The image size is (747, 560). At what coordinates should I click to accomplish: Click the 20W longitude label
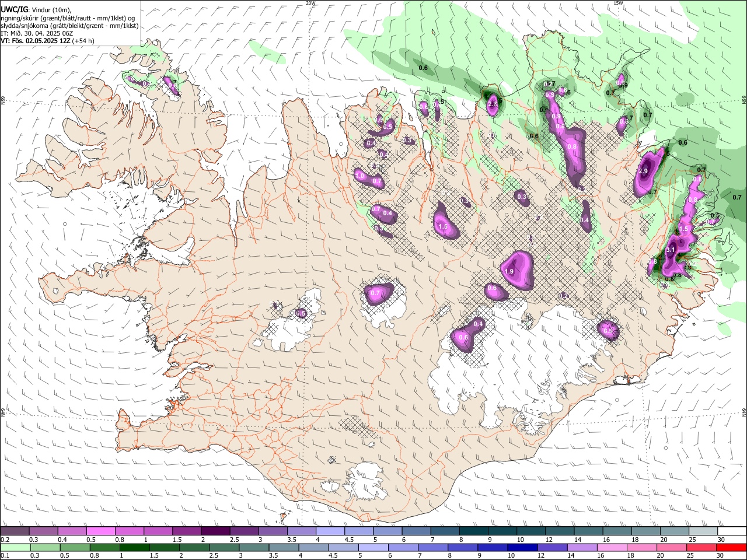tap(310, 3)
